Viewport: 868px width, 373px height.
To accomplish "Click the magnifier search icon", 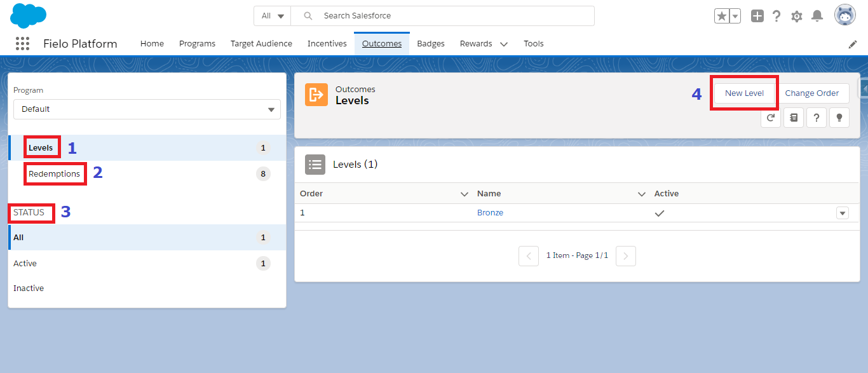I will click(x=308, y=16).
